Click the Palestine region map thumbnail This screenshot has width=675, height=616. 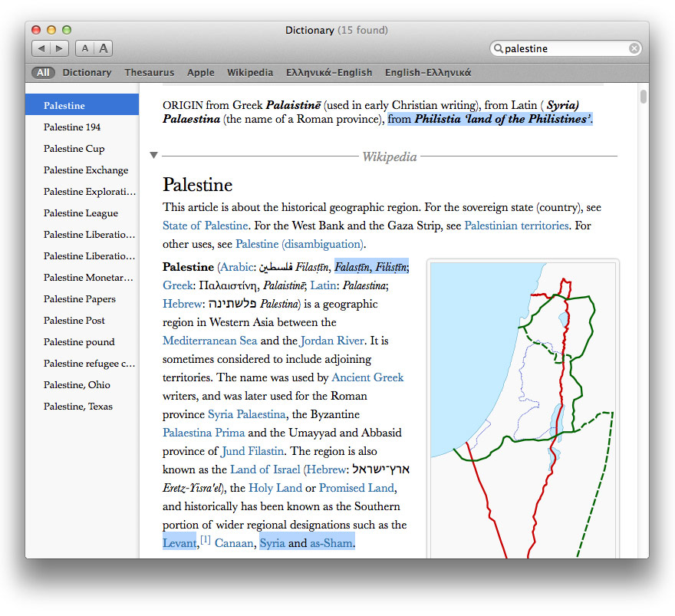(522, 410)
